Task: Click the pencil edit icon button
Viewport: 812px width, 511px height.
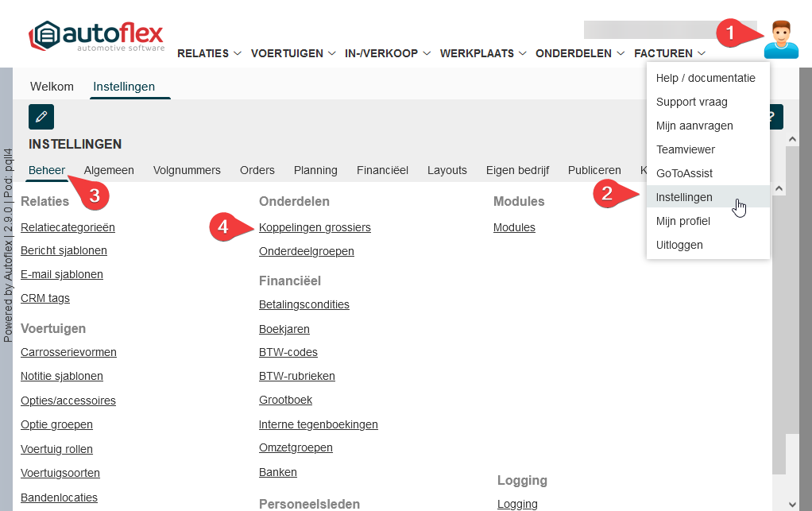Action: 41,117
